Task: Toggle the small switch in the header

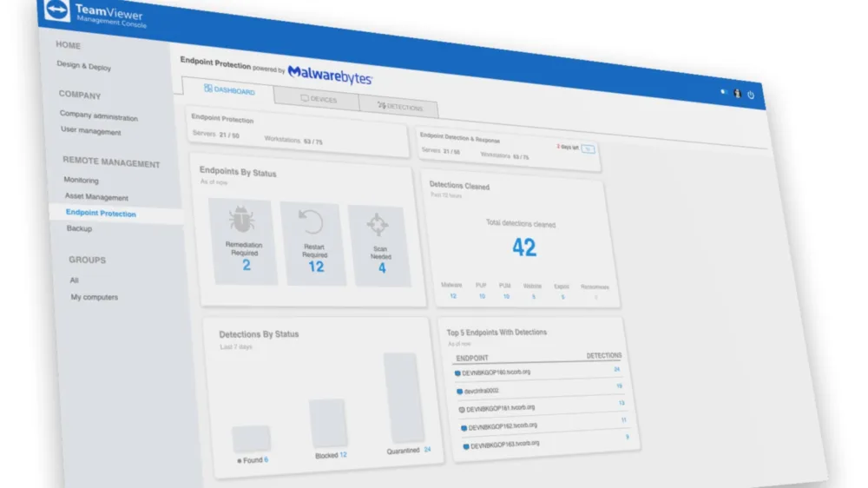Action: [724, 92]
